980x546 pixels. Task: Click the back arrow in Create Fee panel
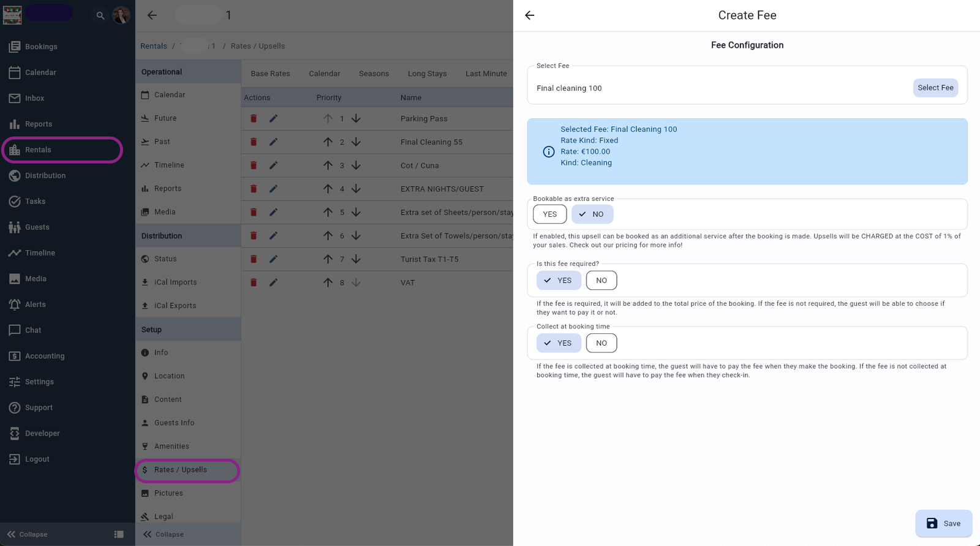click(x=530, y=15)
